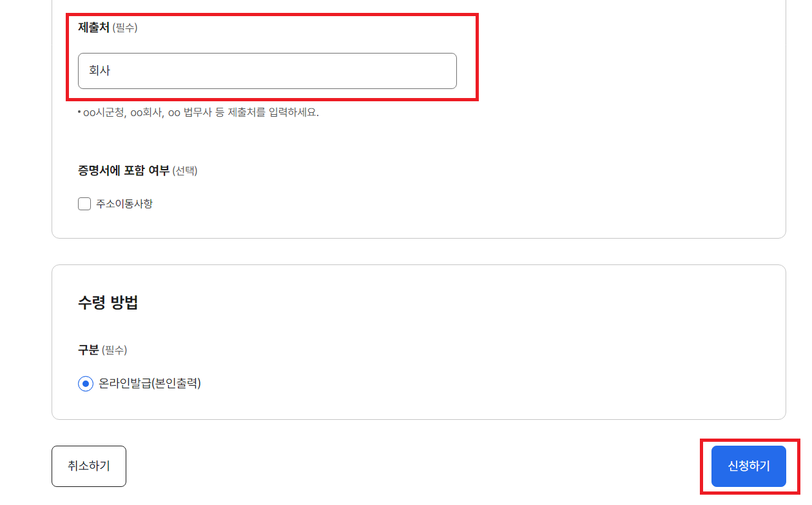Click the (필수) marker beside 제출처
812x505 pixels.
pyautogui.click(x=125, y=28)
